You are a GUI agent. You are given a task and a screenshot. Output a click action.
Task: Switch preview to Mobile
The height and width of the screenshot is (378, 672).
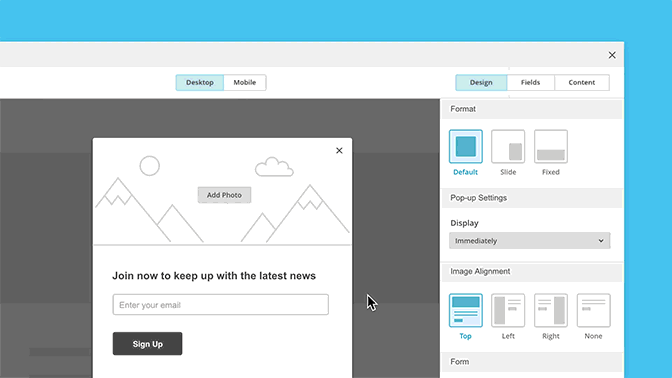coord(245,82)
